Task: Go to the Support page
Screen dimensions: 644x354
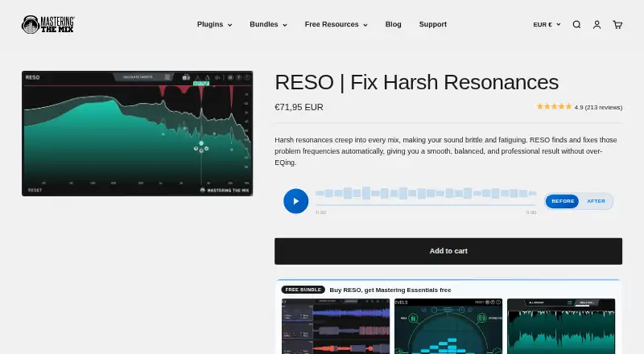Action: tap(432, 25)
